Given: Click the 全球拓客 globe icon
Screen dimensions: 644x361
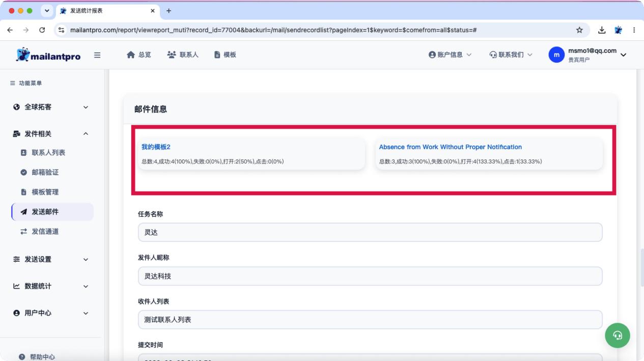Looking at the screenshot, I should 16,107.
